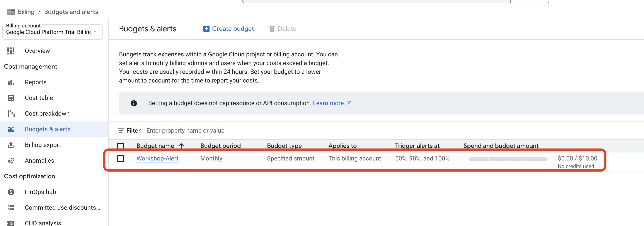Navigate to Overview in the sidebar
This screenshot has width=644, height=226.
(37, 51)
